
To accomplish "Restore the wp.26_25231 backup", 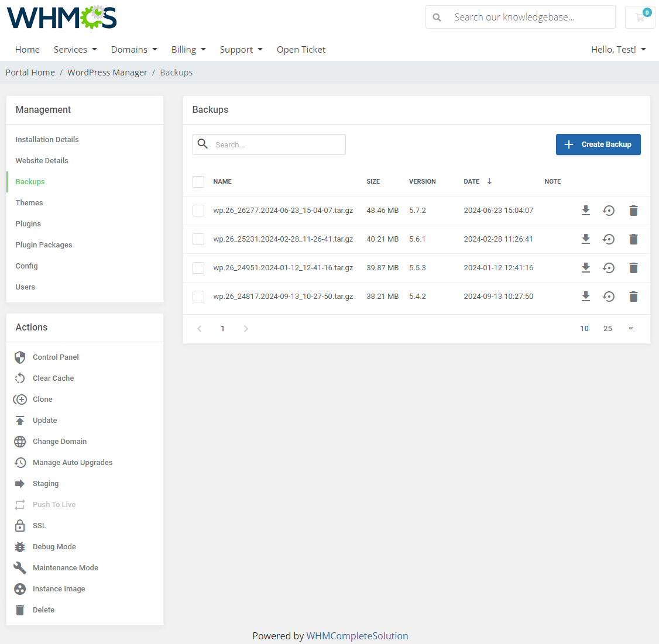I will 609,239.
